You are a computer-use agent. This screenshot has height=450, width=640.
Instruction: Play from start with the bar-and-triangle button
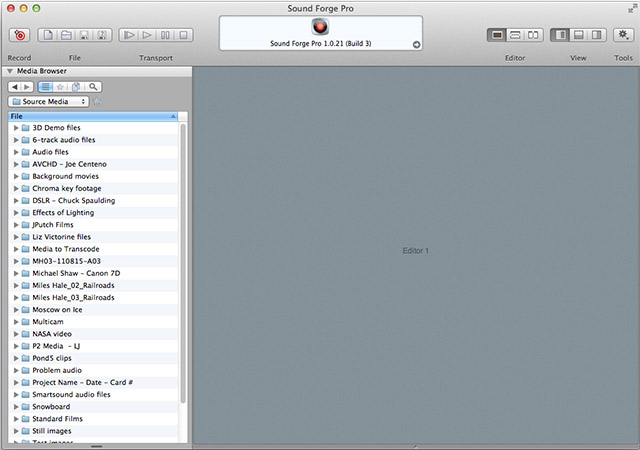[x=129, y=35]
